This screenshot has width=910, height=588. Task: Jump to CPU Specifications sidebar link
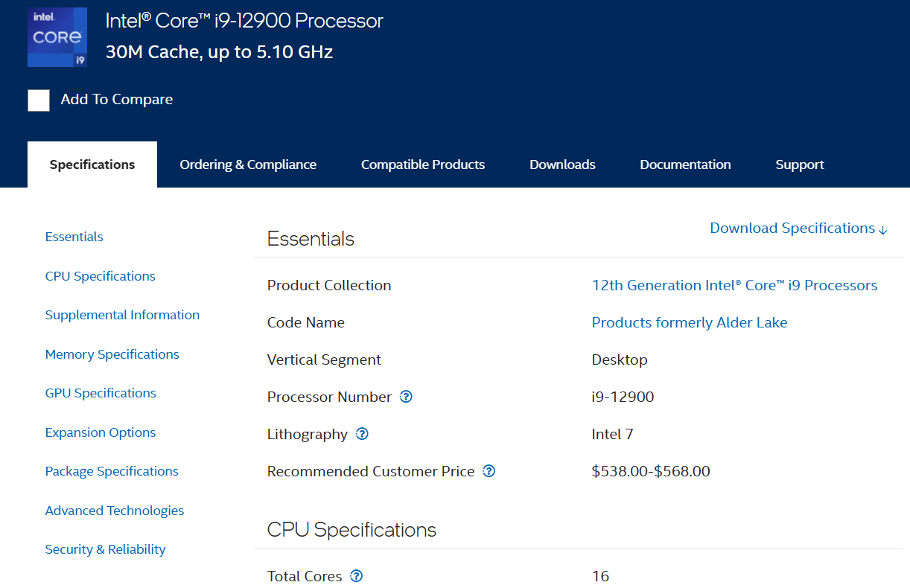click(101, 276)
